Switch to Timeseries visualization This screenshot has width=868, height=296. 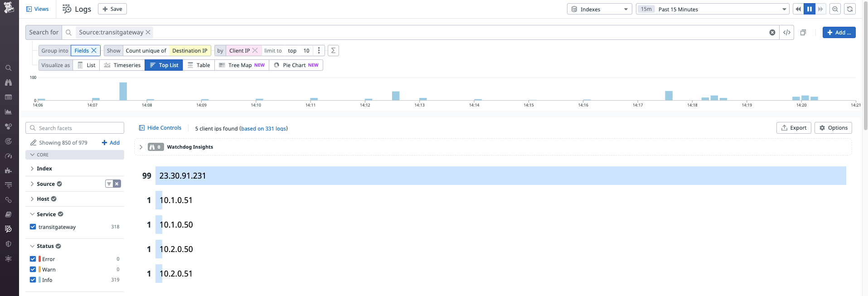pos(122,65)
